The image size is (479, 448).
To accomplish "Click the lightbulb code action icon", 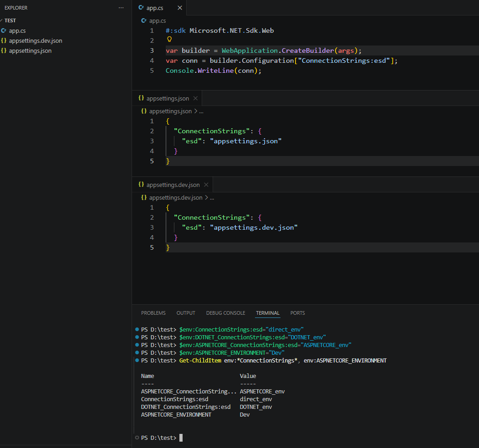I will coord(169,40).
